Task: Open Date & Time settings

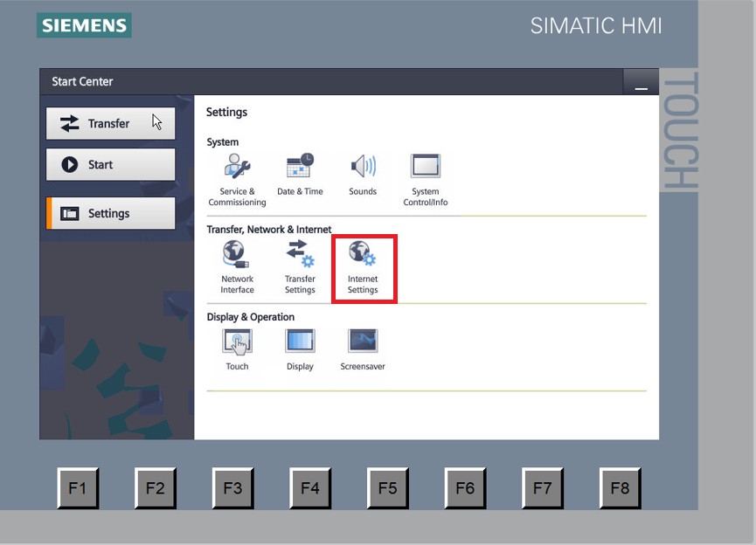Action: point(300,175)
